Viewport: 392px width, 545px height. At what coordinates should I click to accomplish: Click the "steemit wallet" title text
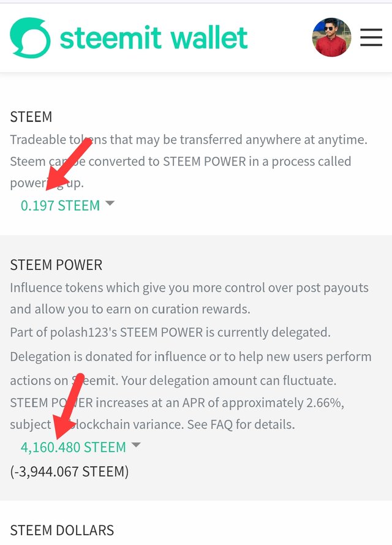pos(154,37)
